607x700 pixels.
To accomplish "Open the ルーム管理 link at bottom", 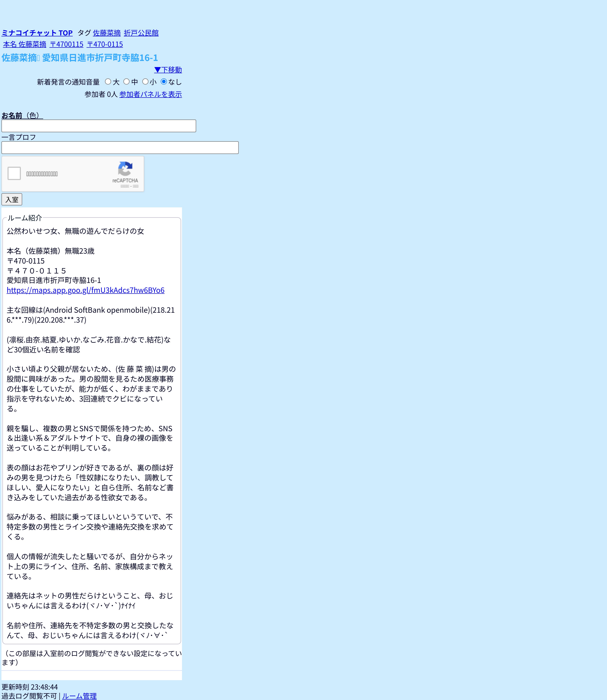I will coord(79,696).
